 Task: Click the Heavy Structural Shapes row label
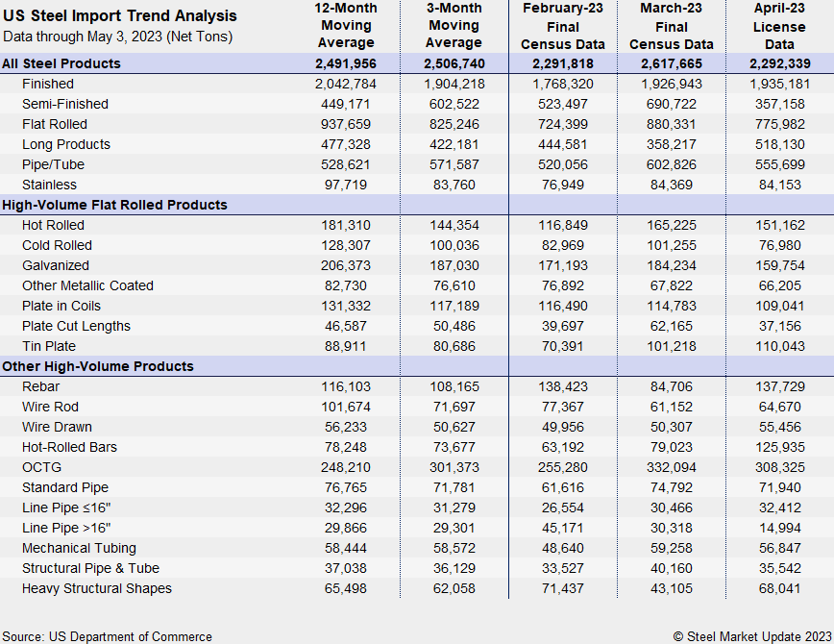tap(97, 588)
